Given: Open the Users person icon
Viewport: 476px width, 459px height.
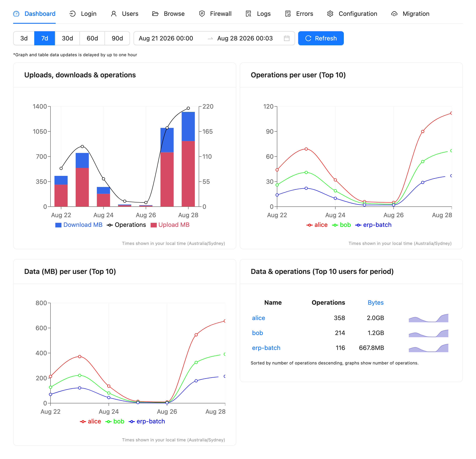Looking at the screenshot, I should point(114,14).
